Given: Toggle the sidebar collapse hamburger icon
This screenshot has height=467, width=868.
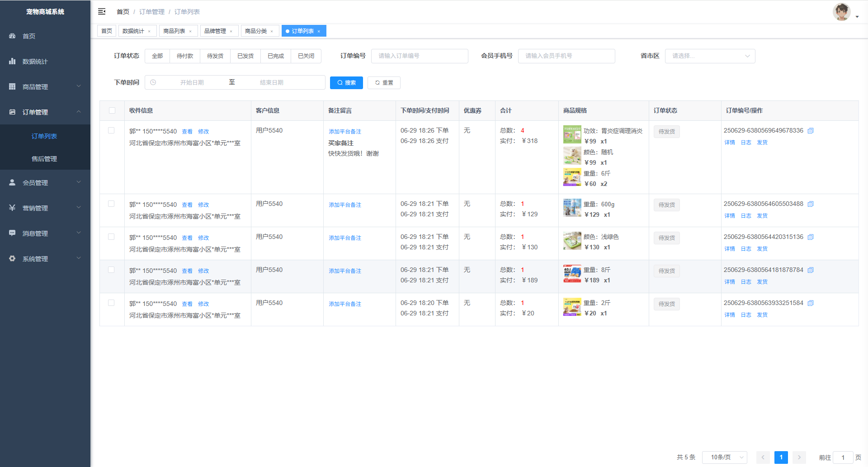Looking at the screenshot, I should (x=102, y=11).
